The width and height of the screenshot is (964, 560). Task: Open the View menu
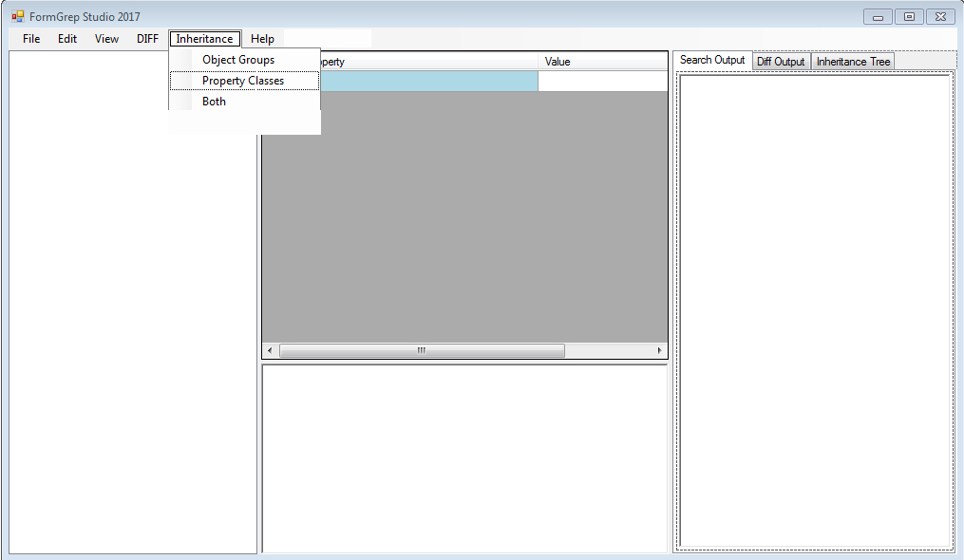point(106,39)
